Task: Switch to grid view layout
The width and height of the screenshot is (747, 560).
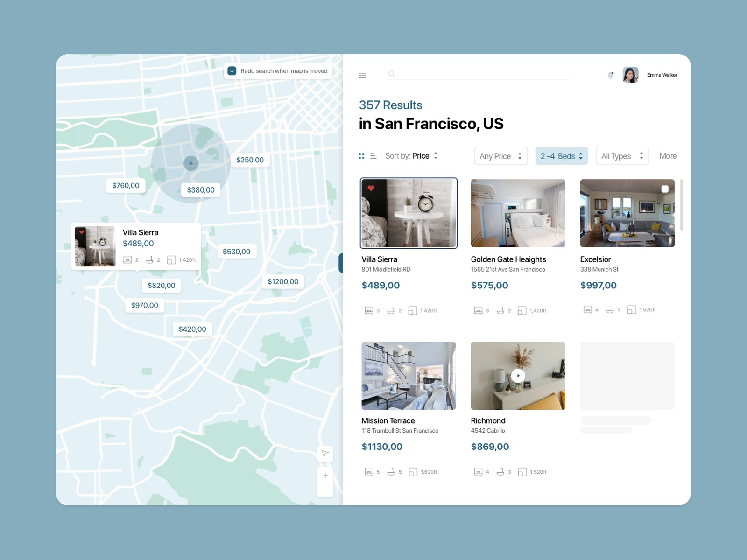Action: pos(361,156)
